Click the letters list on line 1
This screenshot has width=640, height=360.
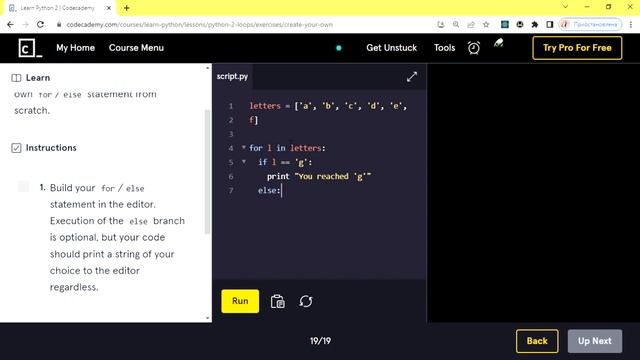(x=328, y=106)
